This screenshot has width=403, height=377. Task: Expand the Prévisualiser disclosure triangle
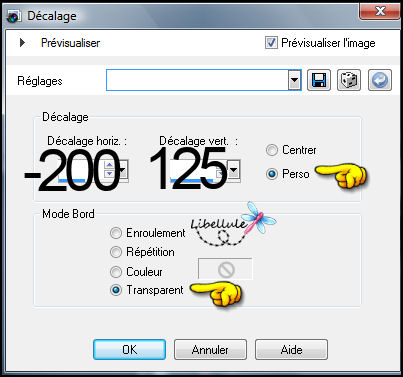[22, 43]
